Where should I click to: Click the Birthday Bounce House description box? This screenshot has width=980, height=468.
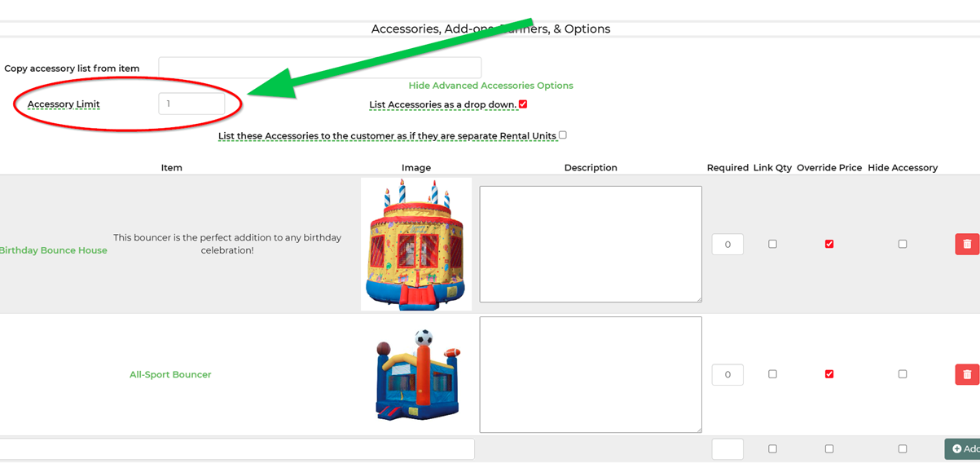point(591,244)
